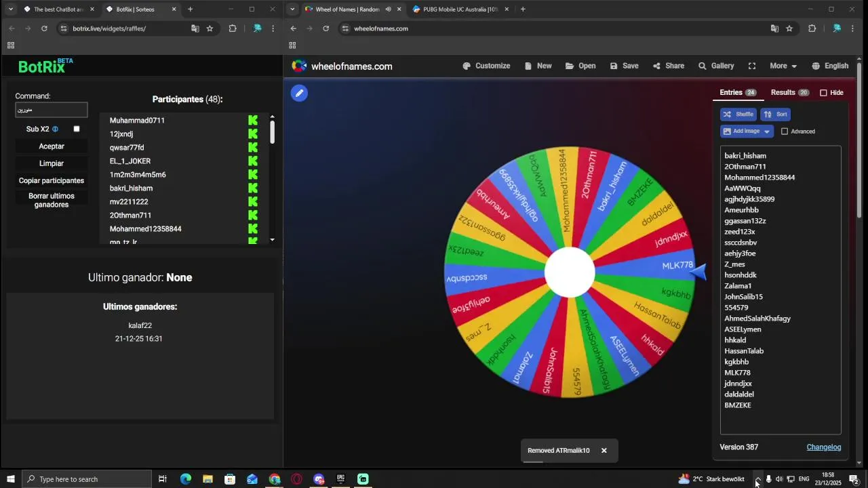
Task: Check the Hide checkbox
Action: (x=823, y=93)
